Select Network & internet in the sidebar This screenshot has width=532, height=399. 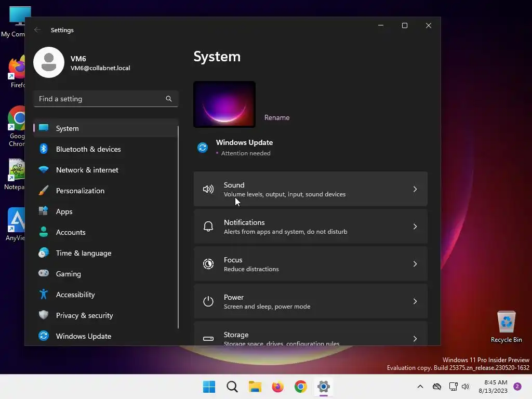point(105,170)
